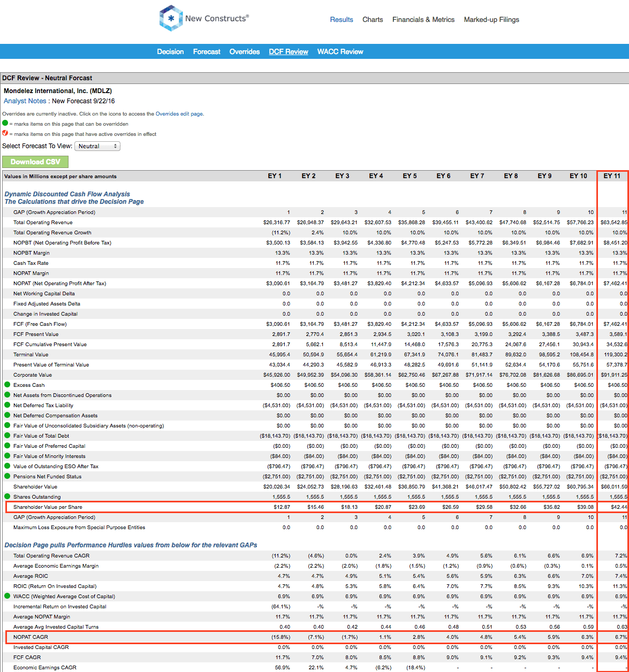Open the Analyst Notes link
This screenshot has height=672, width=629.
coord(26,101)
